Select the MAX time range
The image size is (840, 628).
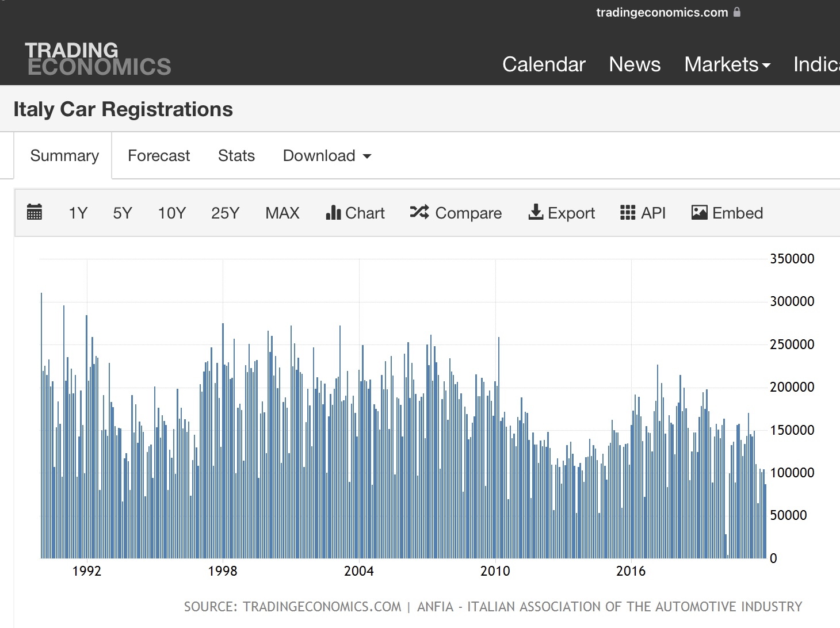(282, 213)
